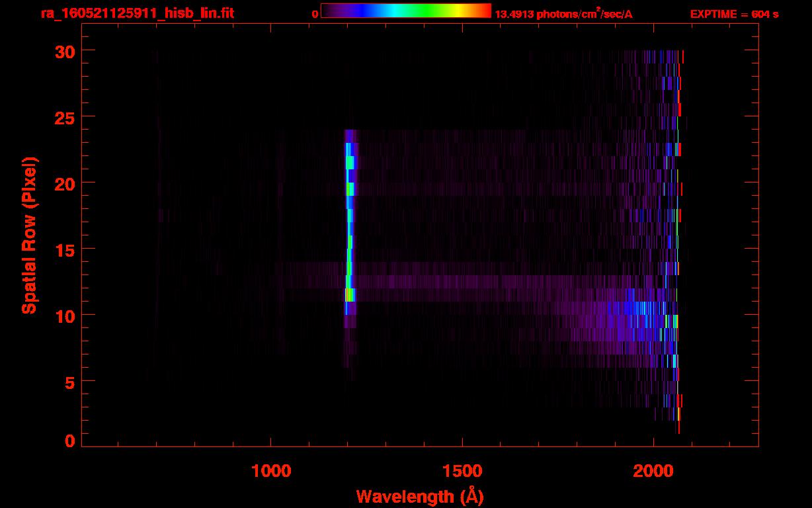The width and height of the screenshot is (812, 508).
Task: Click the file name ra_160521125911_hisb_lin.fit
Action: 137,13
